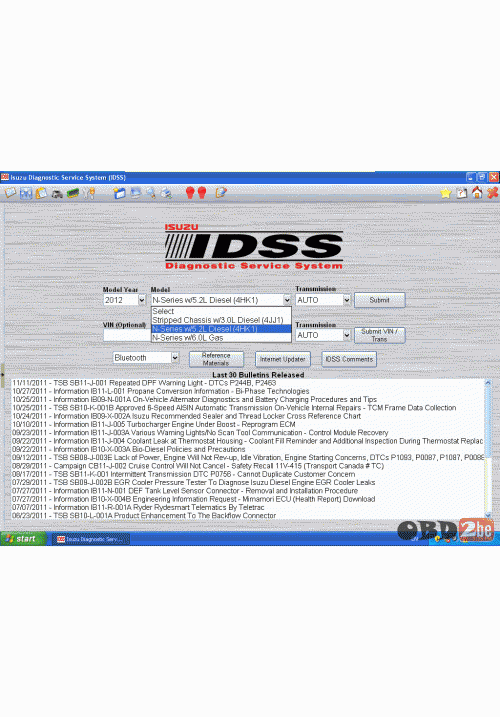Screen dimensions: 500x717
Task: Click the blue diagram icon in toolbar
Action: tap(26, 193)
